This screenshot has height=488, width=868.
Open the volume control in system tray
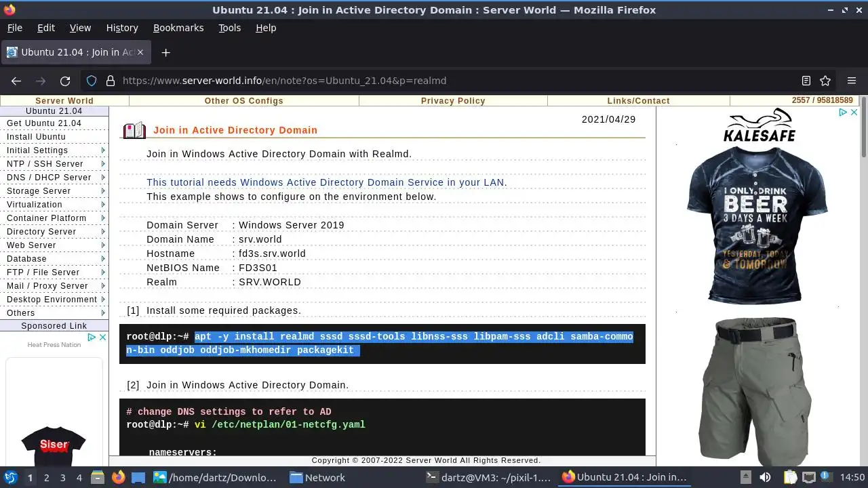(765, 477)
